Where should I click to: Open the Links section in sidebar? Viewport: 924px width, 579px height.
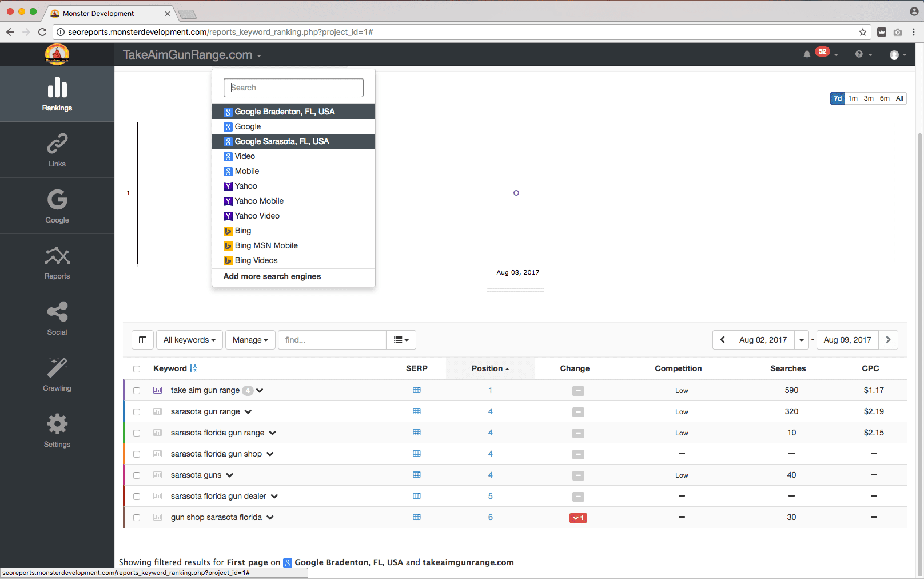tap(57, 150)
